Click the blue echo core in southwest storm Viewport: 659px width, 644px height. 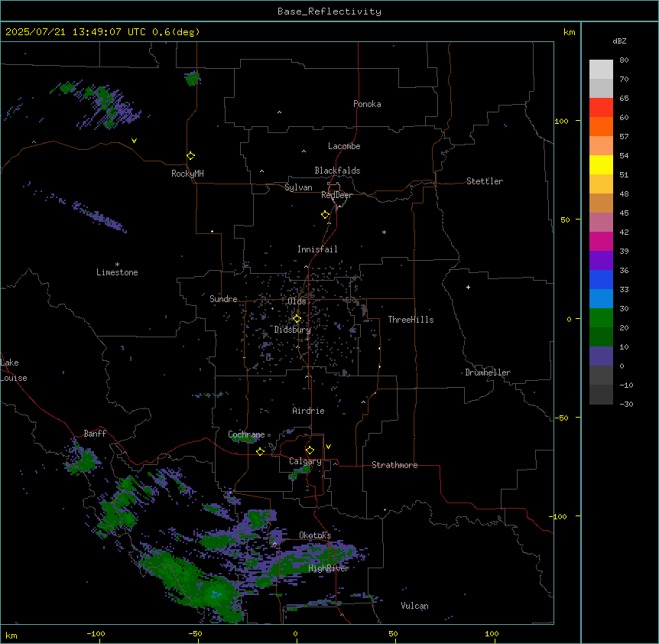(216, 594)
